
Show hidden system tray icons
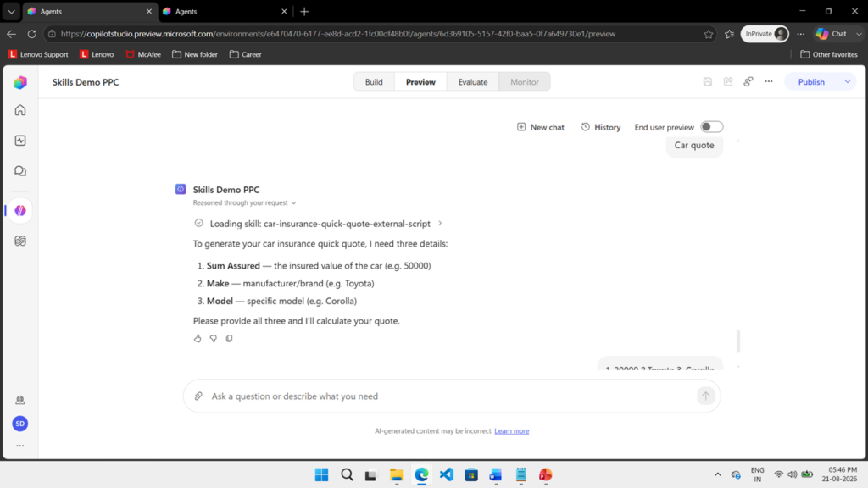click(718, 474)
